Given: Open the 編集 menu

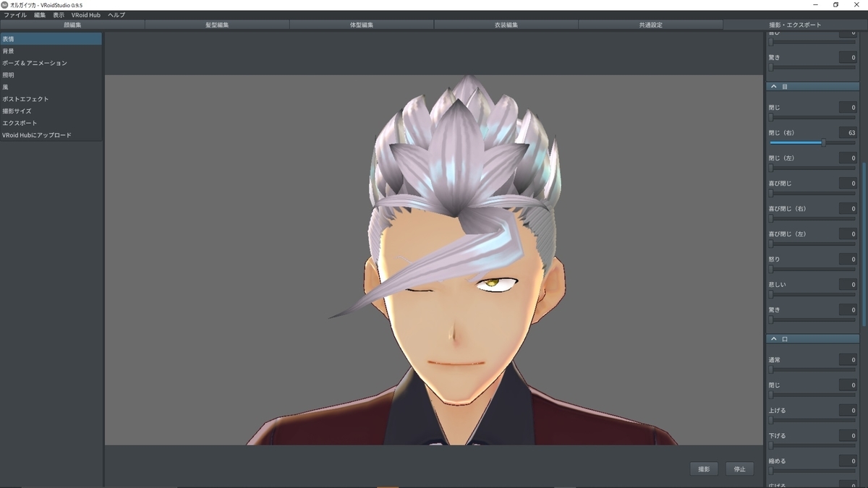Looking at the screenshot, I should (40, 14).
